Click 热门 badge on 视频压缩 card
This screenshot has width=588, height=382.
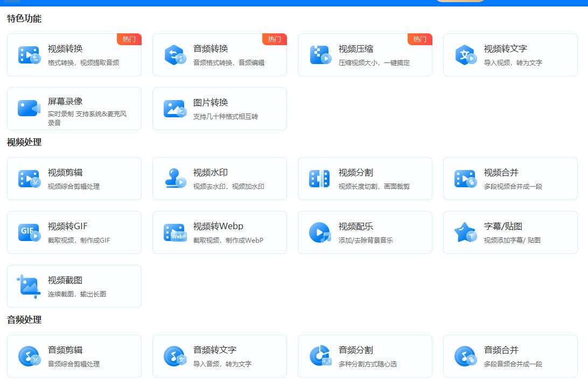coord(420,39)
